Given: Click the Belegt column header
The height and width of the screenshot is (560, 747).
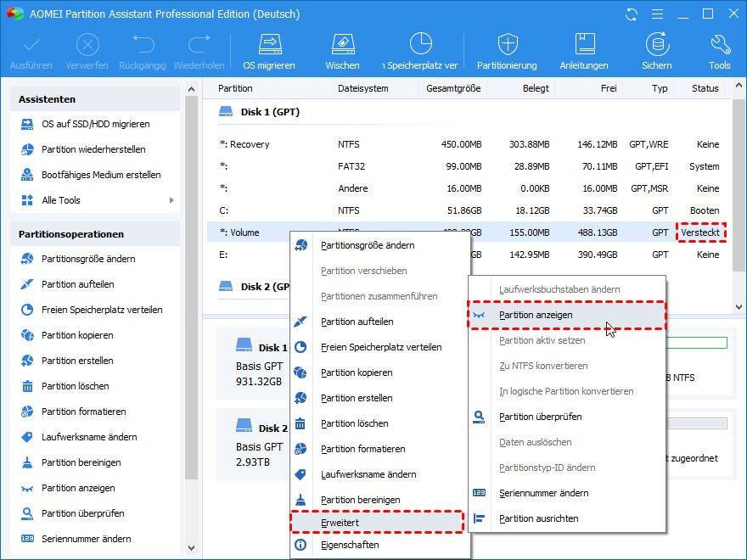Looking at the screenshot, I should coord(536,88).
